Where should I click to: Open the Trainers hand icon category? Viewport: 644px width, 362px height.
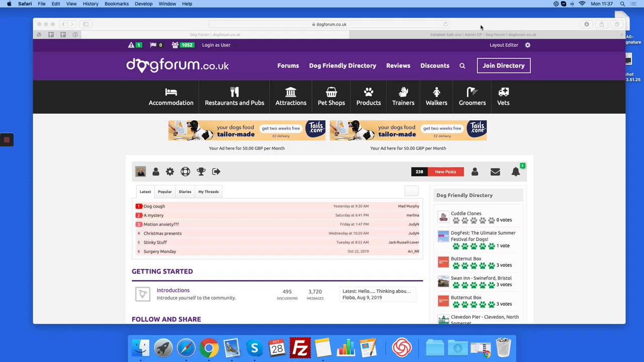[404, 92]
